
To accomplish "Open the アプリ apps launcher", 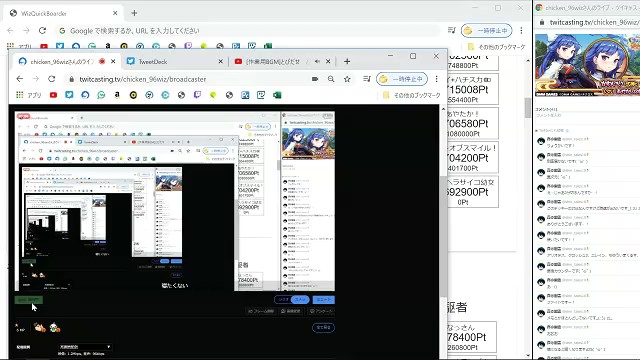I will (29, 95).
